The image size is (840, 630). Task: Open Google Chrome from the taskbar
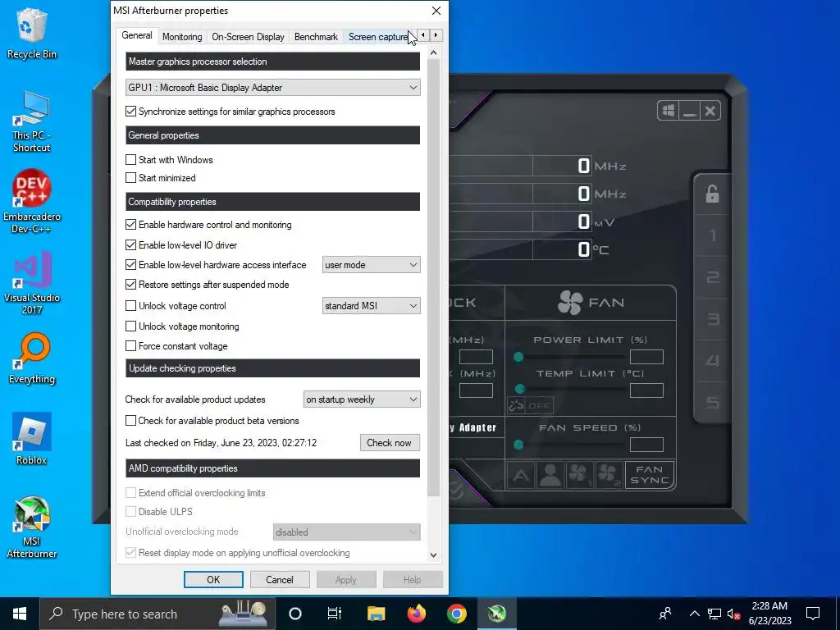pyautogui.click(x=456, y=614)
